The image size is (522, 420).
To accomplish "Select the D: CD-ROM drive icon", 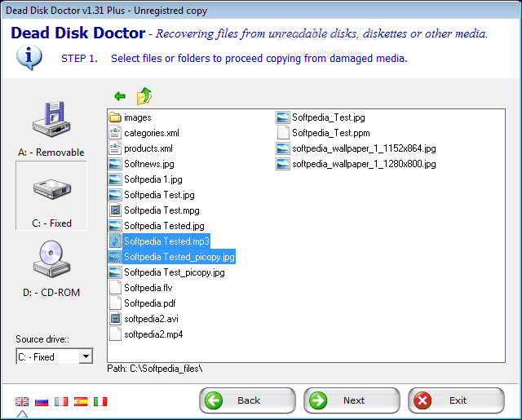I will point(51,259).
